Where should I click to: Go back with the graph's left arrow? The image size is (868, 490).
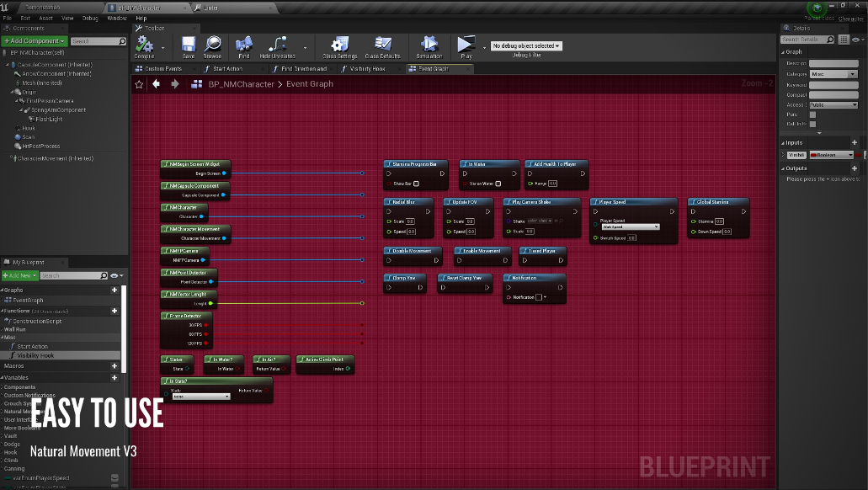click(156, 83)
